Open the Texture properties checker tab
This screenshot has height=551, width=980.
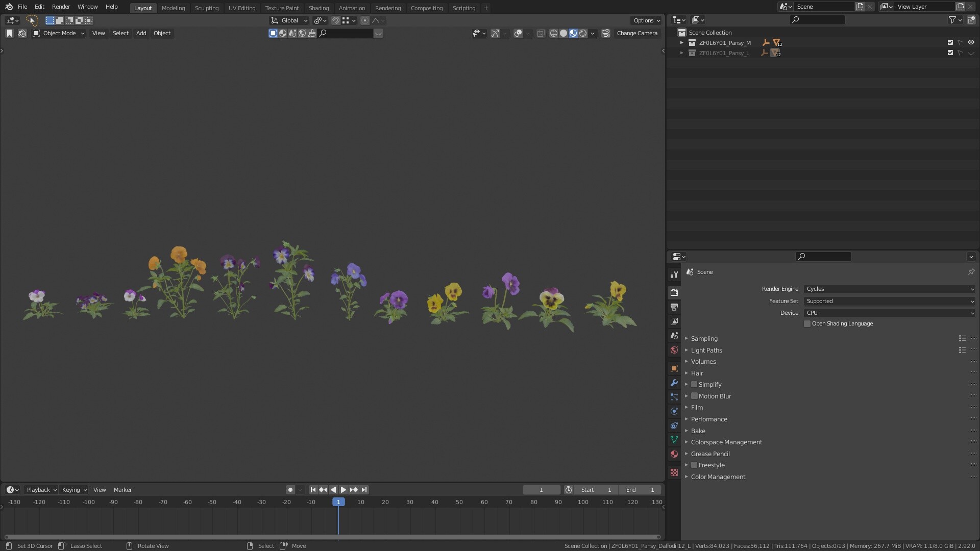click(x=674, y=472)
